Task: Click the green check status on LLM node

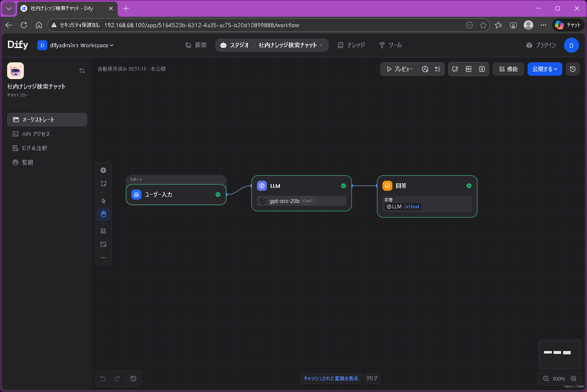Action: [x=343, y=186]
